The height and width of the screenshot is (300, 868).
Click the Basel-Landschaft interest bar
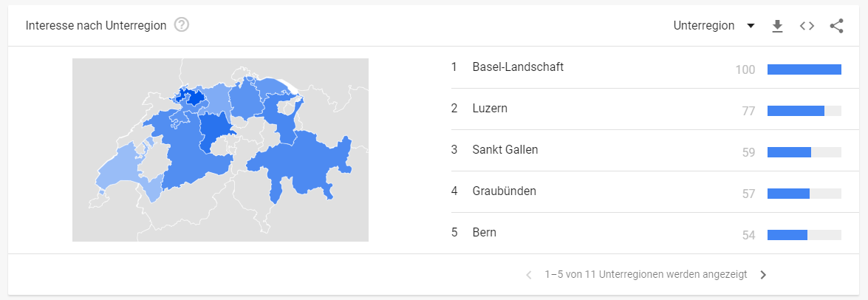(804, 69)
